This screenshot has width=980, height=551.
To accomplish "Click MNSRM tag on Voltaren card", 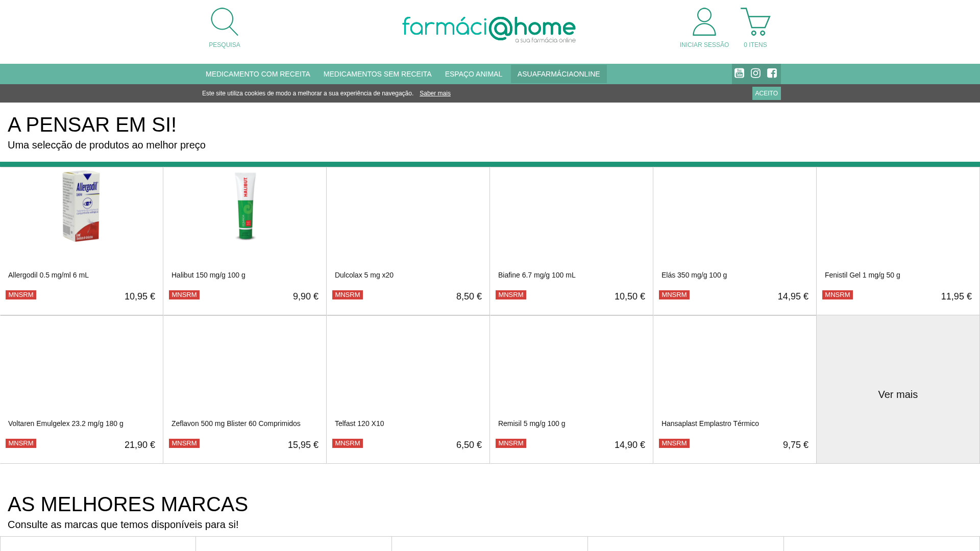I will click(x=21, y=443).
